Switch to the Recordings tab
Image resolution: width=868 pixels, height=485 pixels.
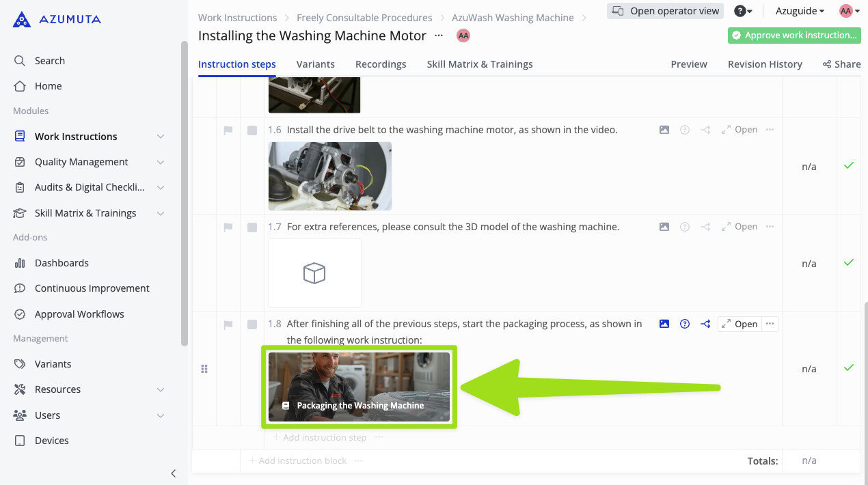(x=381, y=64)
